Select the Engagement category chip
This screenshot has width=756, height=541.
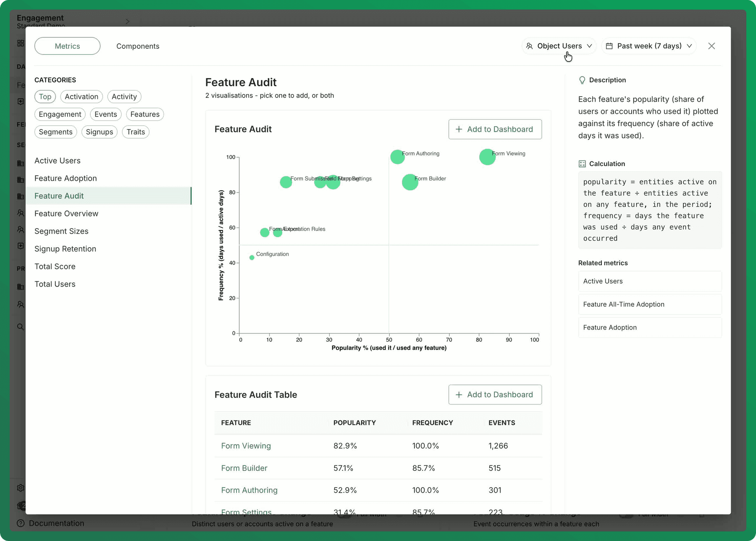pos(60,114)
